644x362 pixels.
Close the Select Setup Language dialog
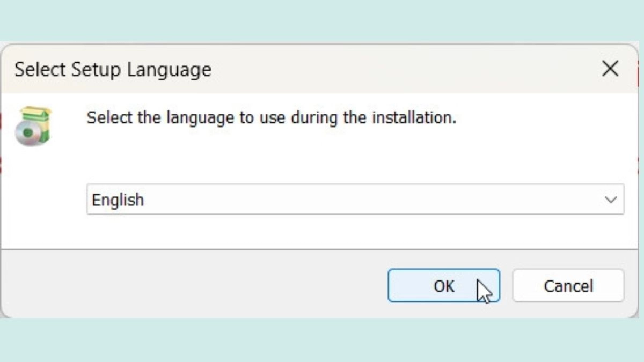[610, 69]
